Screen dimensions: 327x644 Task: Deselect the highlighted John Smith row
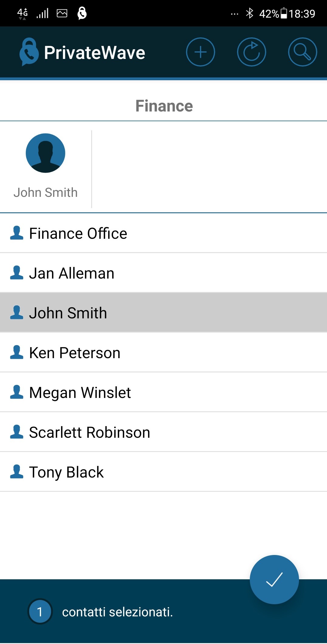[163, 313]
